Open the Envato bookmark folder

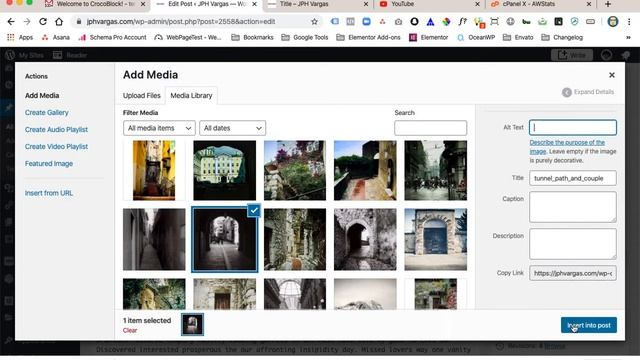coord(518,38)
